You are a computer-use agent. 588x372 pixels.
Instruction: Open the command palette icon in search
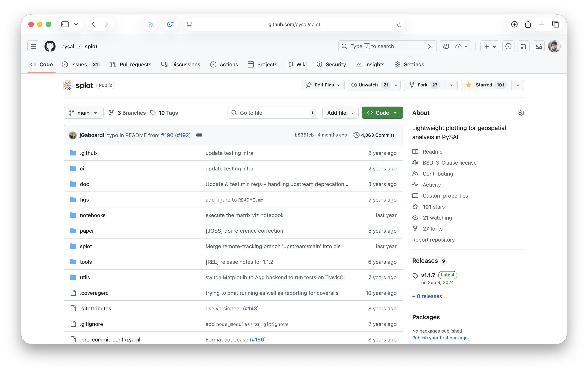(x=431, y=46)
